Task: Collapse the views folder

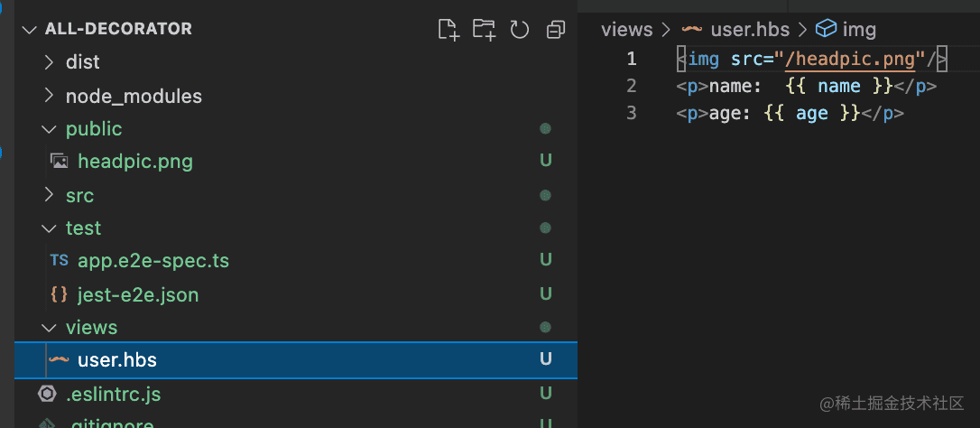Action: tap(50, 328)
